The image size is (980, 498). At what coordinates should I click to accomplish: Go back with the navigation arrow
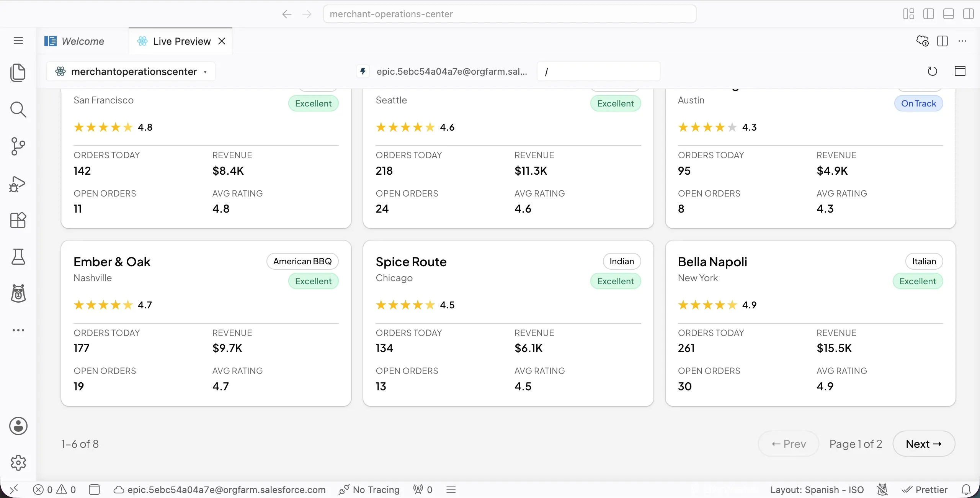coord(287,14)
